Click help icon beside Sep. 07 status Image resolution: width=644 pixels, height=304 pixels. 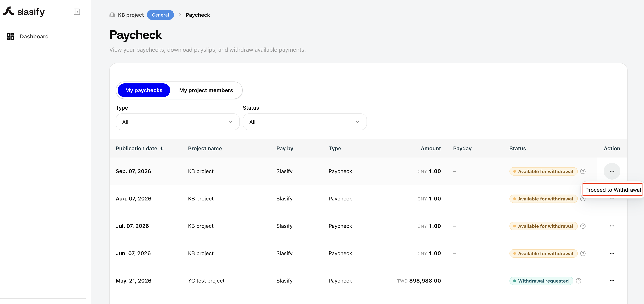coord(583,171)
